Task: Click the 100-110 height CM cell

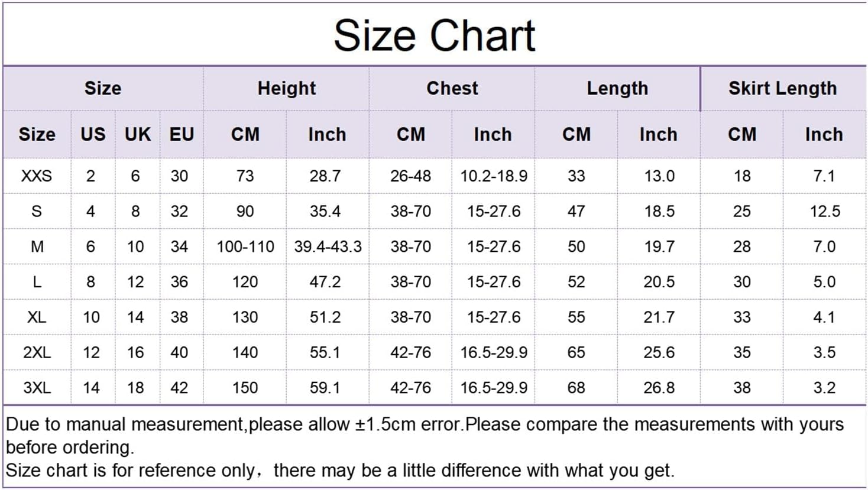Action: coord(245,246)
